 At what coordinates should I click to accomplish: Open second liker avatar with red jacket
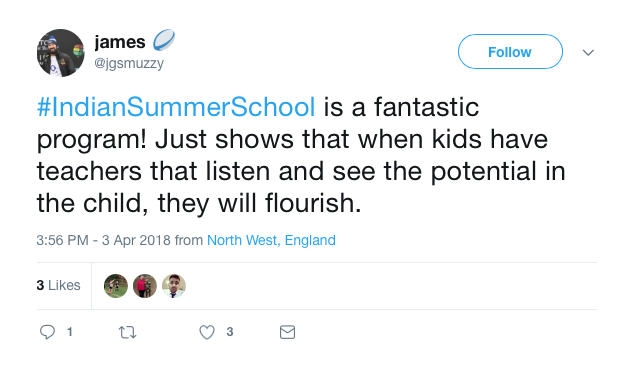[x=145, y=286]
